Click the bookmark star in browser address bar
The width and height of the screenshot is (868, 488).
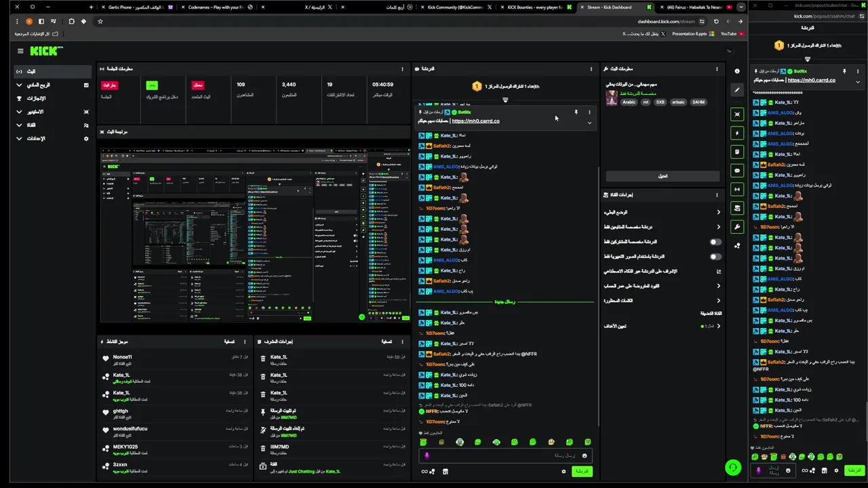[x=100, y=21]
